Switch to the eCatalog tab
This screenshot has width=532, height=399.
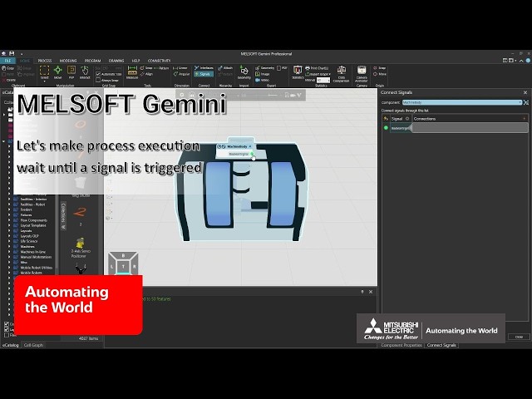tap(11, 345)
